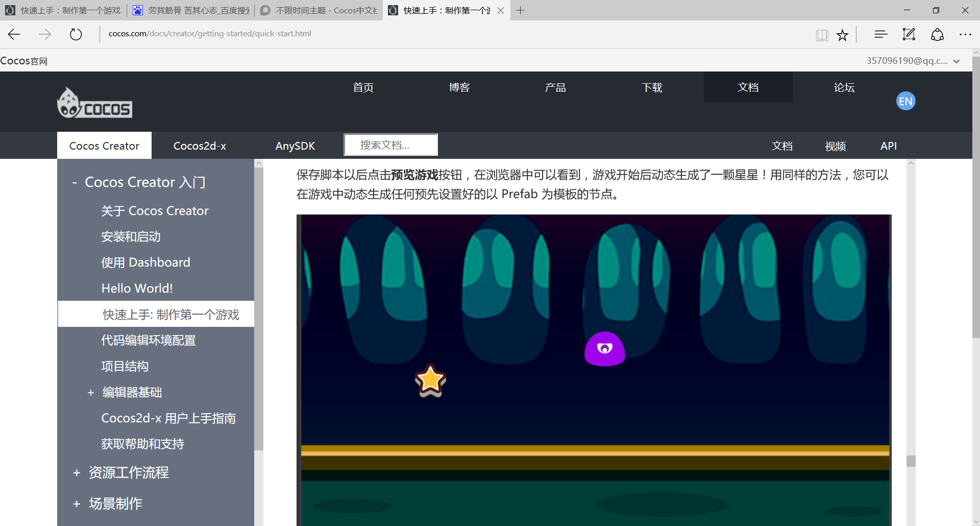Open Hello World! page
Image resolution: width=980 pixels, height=526 pixels.
tap(137, 289)
